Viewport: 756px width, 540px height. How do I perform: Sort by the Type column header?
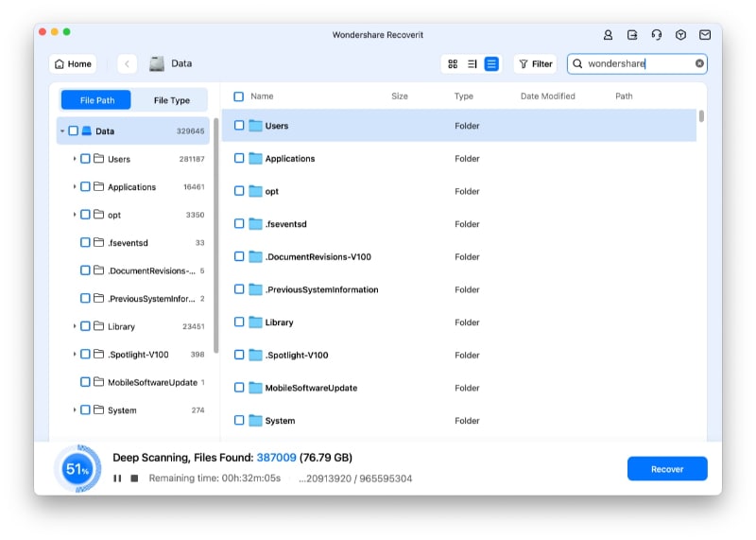tap(463, 96)
